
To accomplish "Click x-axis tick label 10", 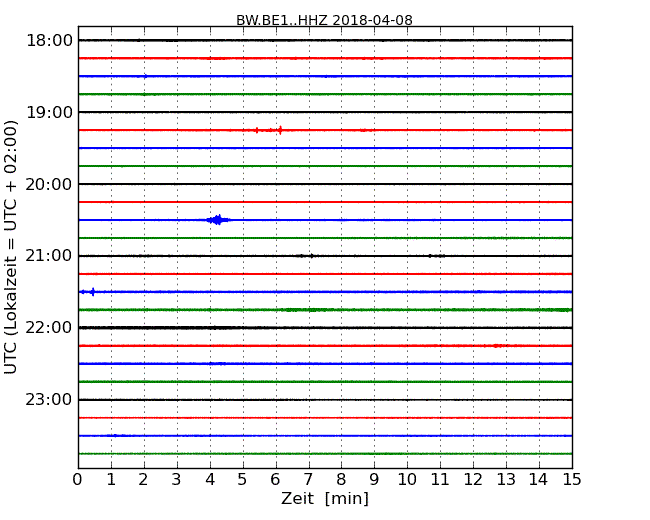I will click(407, 480).
